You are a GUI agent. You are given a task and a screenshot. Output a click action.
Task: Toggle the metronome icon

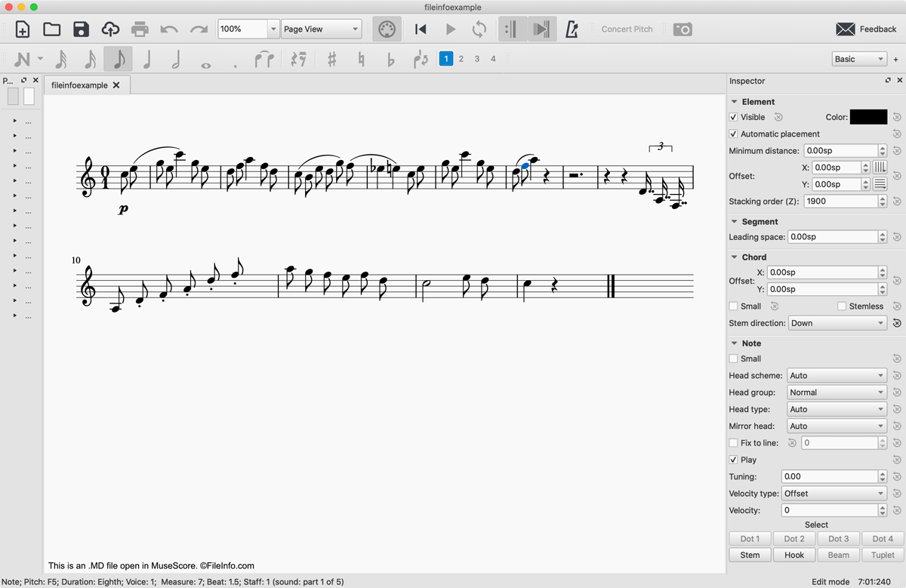click(572, 29)
